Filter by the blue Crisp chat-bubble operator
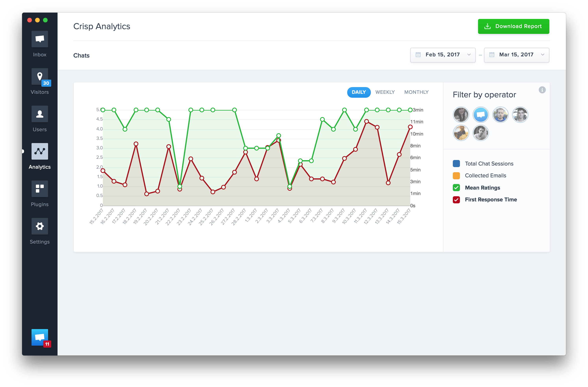The height and width of the screenshot is (387, 588). click(481, 115)
